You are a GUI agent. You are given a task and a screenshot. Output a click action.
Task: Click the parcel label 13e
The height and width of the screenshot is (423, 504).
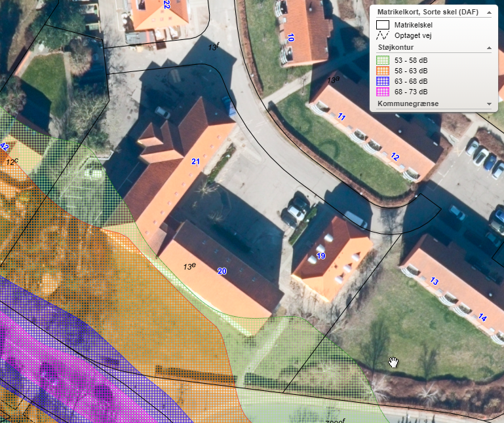pyautogui.click(x=189, y=267)
